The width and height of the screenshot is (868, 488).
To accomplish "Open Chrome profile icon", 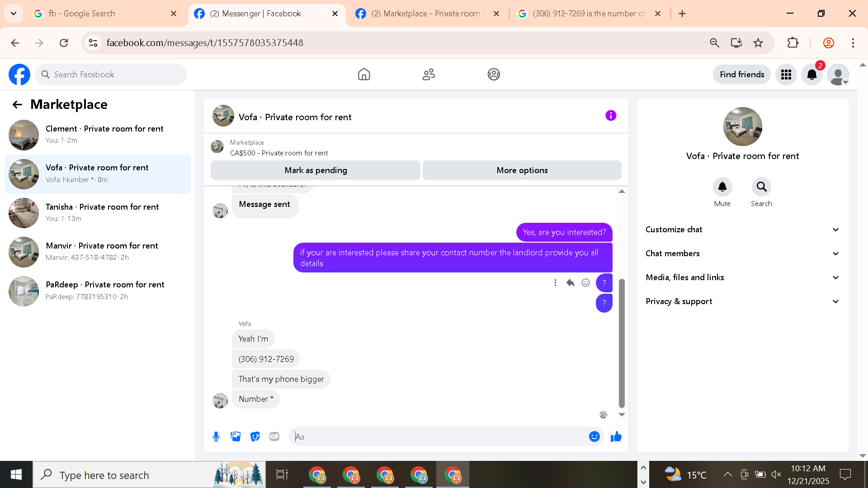I will point(829,43).
